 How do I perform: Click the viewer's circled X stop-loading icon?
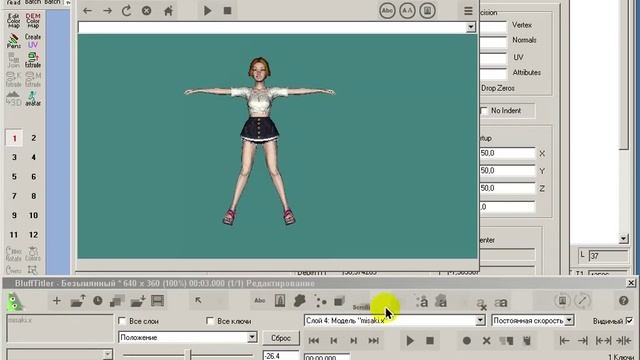tap(147, 11)
